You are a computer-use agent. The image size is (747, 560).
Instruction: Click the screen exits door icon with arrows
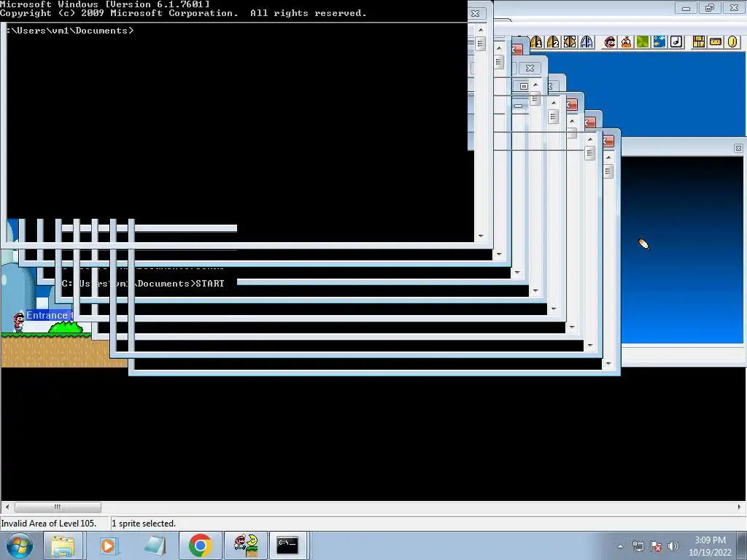[570, 42]
